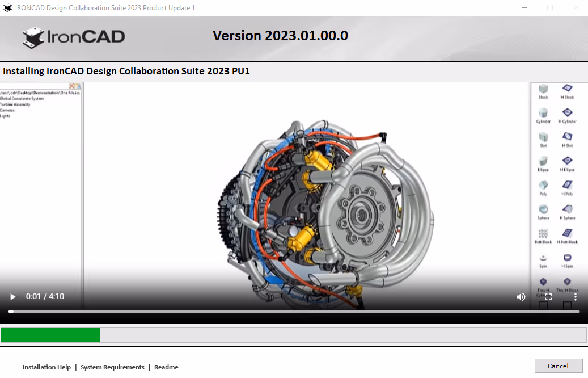Image resolution: width=588 pixels, height=378 pixels.
Task: Click the colored icon beside the red X
Action: pos(78,86)
